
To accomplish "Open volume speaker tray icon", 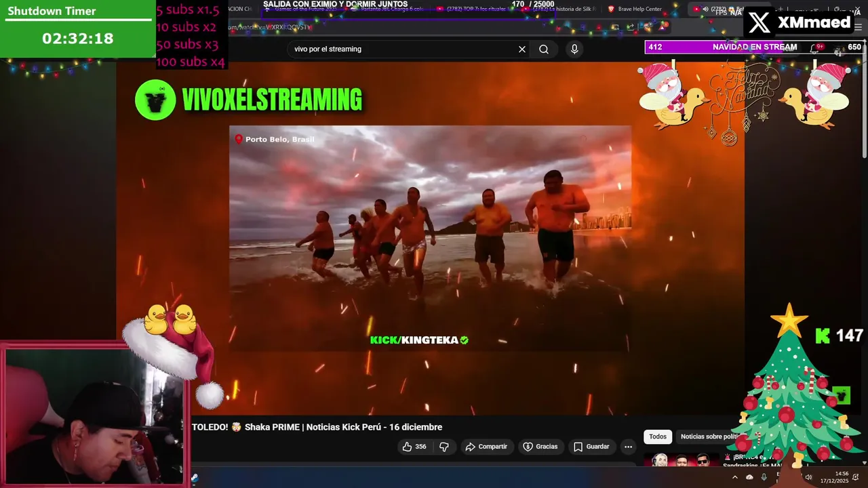I will click(808, 477).
